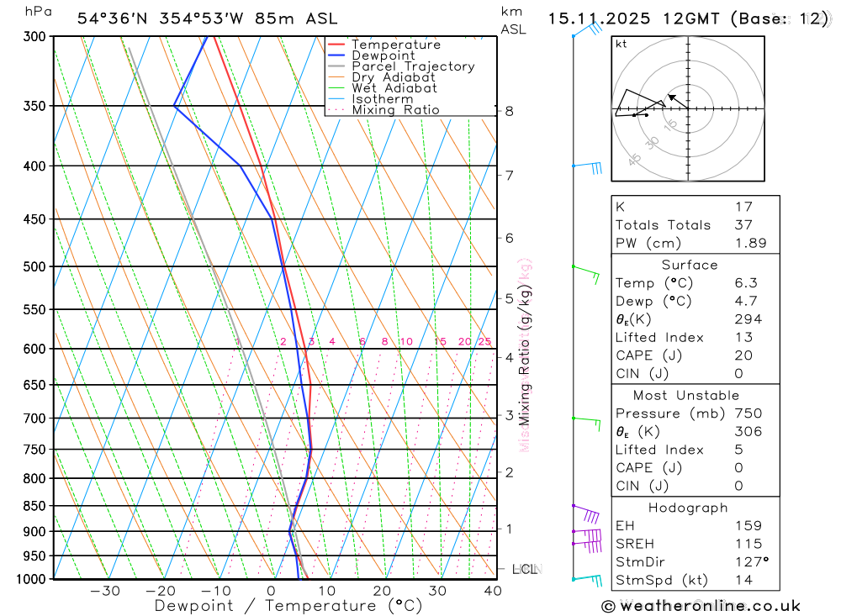Image resolution: width=841 pixels, height=616 pixels.
Task: Click the 40 temperature axis label
Action: 493,592
